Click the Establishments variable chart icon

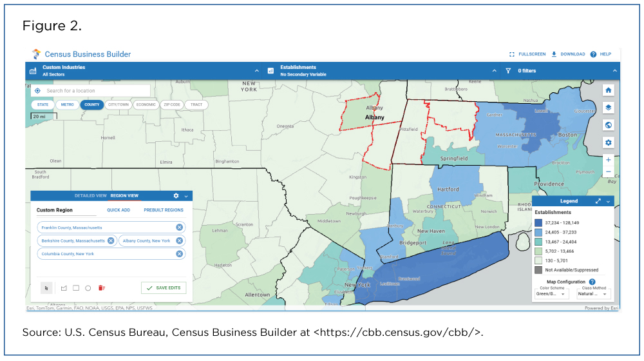270,71
